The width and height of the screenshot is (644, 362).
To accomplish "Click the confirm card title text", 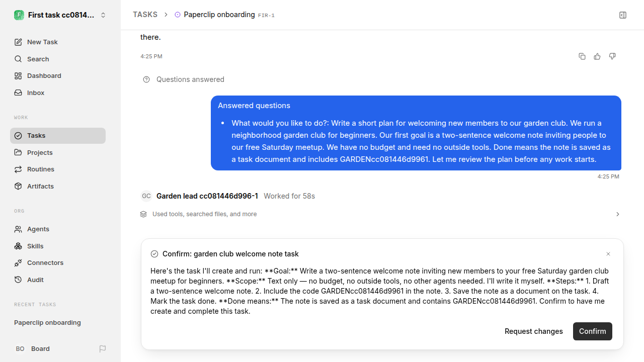I will (x=230, y=254).
